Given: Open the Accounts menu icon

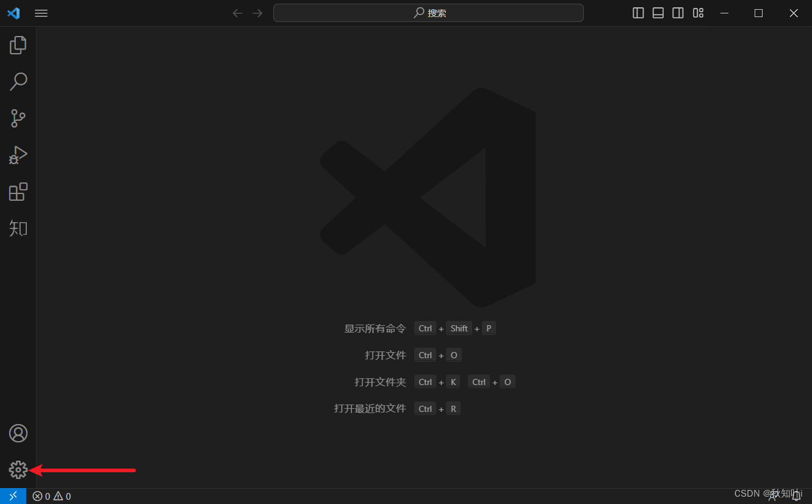Looking at the screenshot, I should click(x=18, y=433).
